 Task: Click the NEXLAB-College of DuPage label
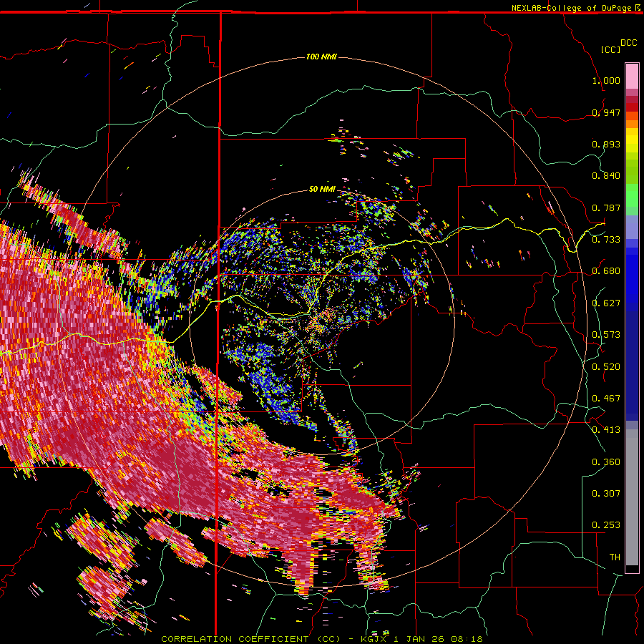pos(572,8)
